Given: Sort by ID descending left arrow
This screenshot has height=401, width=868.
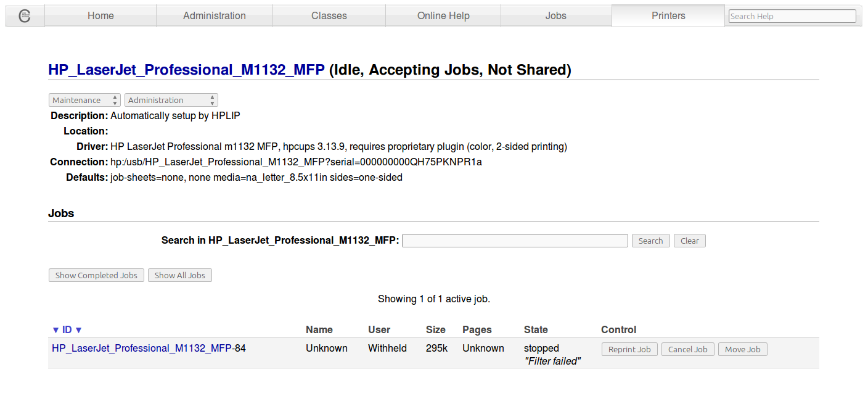Looking at the screenshot, I should [55, 330].
